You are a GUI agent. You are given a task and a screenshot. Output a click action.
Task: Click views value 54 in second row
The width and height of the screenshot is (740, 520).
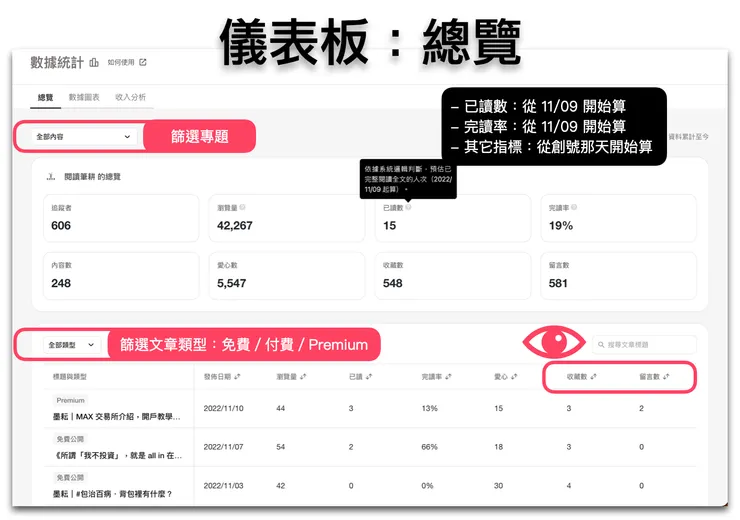pyautogui.click(x=280, y=447)
